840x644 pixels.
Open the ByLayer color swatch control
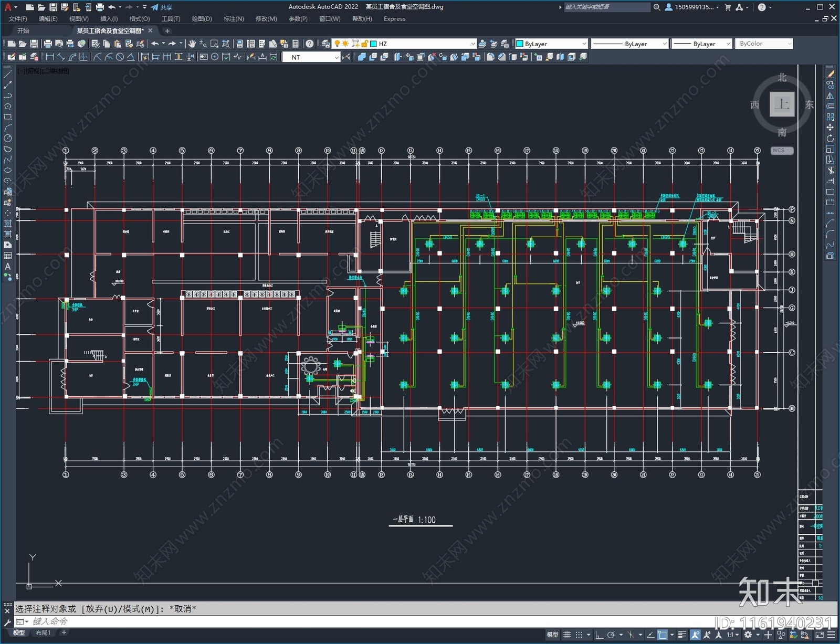[x=551, y=44]
